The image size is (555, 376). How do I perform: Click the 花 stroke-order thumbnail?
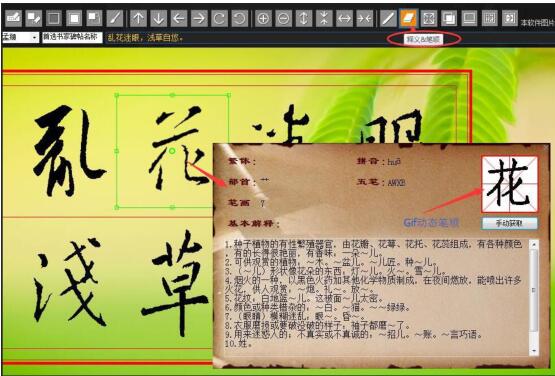(x=509, y=184)
